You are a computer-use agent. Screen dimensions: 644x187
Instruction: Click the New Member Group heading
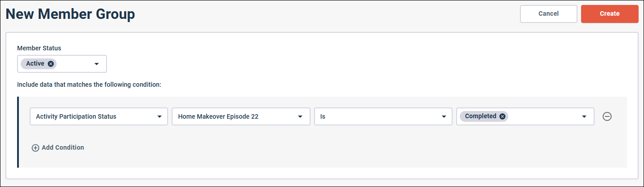70,14
